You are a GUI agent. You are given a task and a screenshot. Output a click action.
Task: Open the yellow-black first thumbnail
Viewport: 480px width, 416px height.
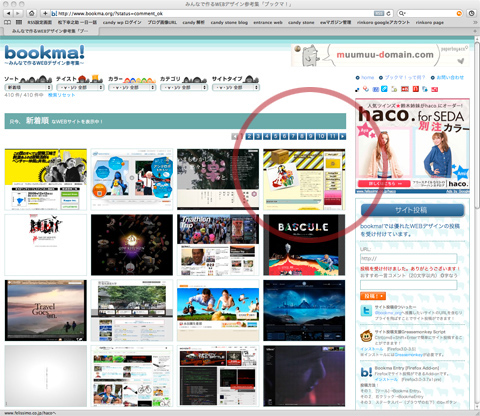point(46,179)
